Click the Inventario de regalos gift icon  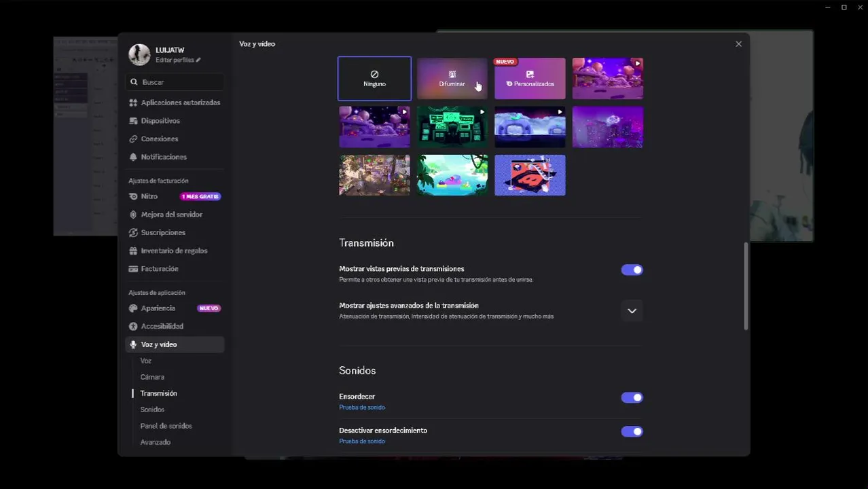(133, 251)
